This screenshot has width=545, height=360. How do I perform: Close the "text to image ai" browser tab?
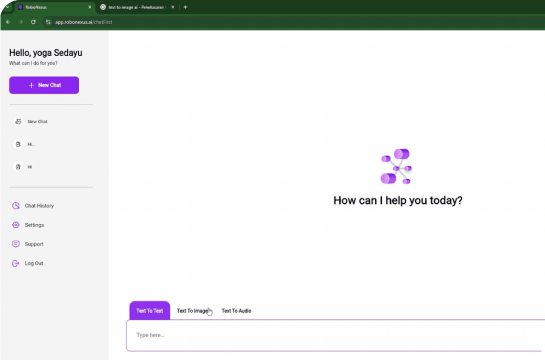(x=173, y=7)
